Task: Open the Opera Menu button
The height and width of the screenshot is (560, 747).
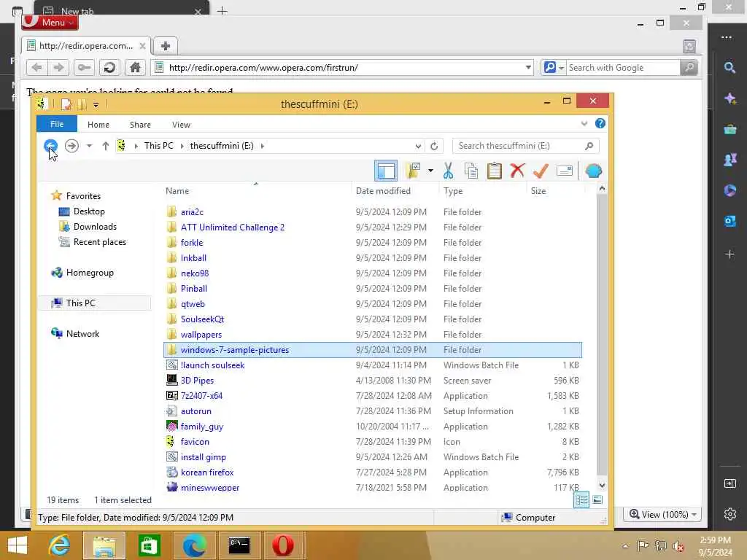Action: pyautogui.click(x=50, y=22)
